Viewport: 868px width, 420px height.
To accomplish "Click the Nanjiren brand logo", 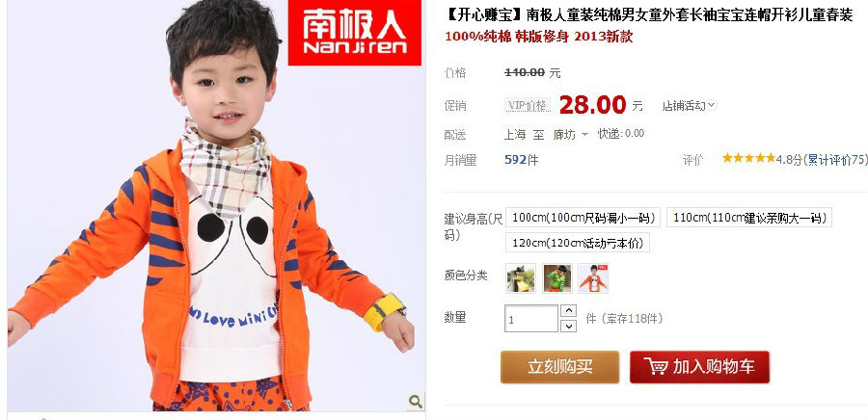I will (x=355, y=33).
